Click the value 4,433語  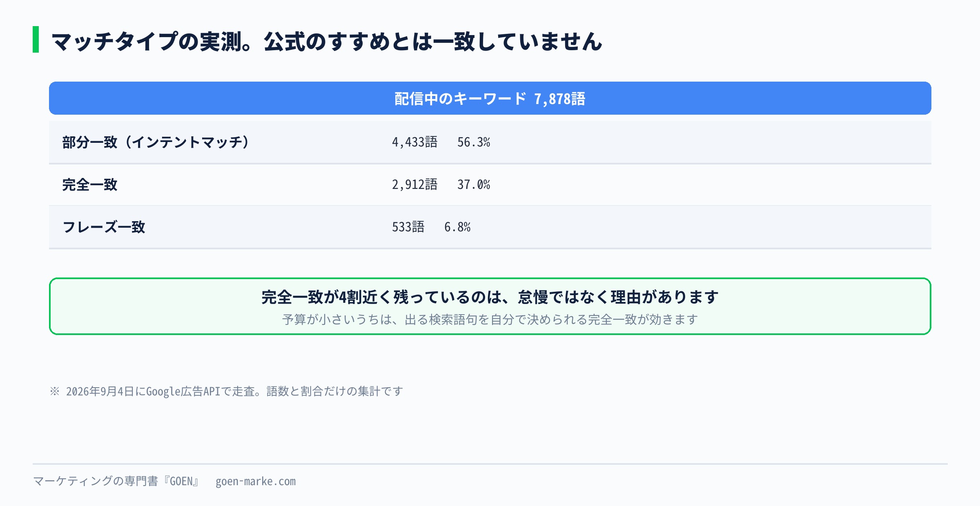(x=414, y=142)
